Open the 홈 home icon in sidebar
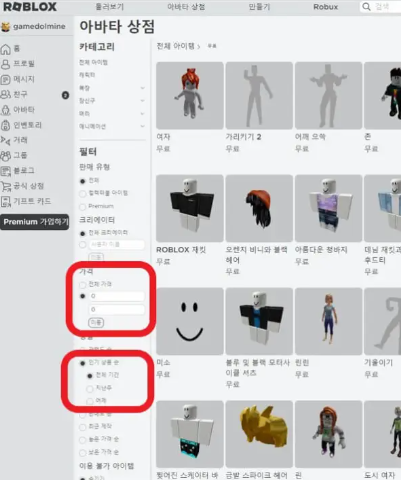Screen dimensions: 401x480 pyautogui.click(x=6, y=49)
